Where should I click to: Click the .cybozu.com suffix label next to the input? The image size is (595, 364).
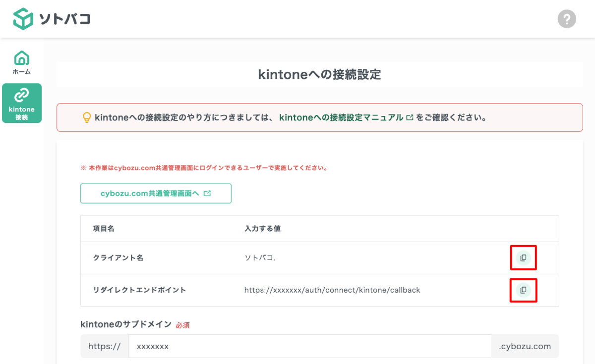click(x=525, y=346)
